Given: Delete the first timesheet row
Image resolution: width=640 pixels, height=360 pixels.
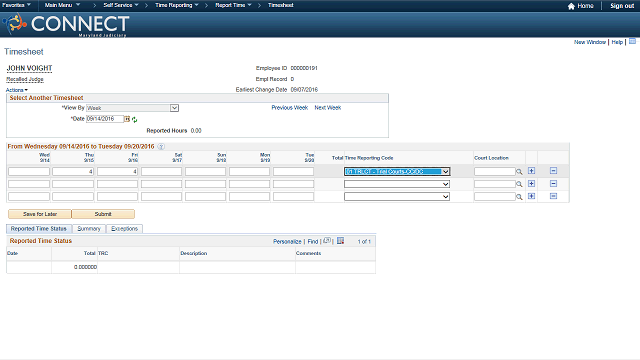Looking at the screenshot, I should (x=553, y=171).
